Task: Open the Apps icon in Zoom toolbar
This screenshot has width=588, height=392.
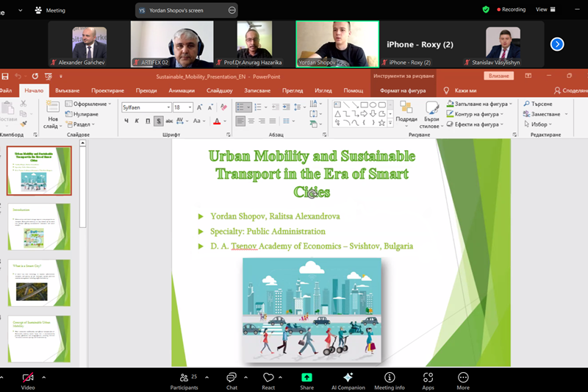Action: (x=428, y=377)
